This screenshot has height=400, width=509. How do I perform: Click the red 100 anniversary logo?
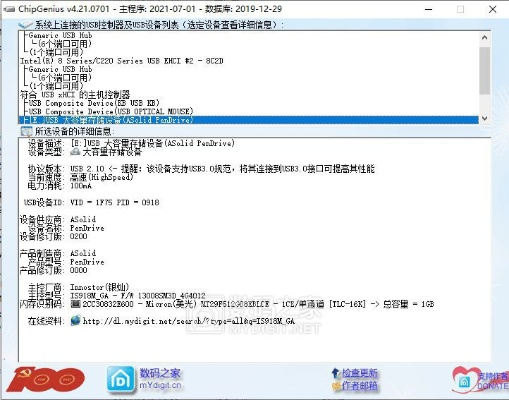pyautogui.click(x=46, y=379)
